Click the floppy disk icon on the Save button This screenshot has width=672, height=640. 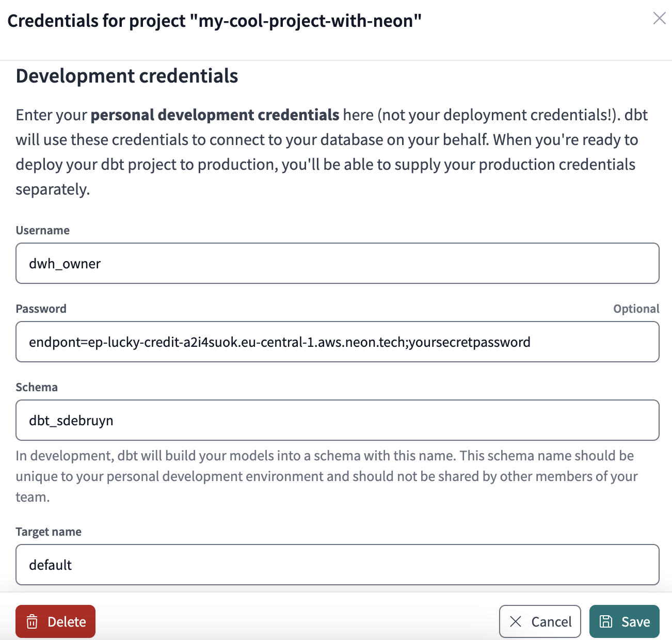605,621
